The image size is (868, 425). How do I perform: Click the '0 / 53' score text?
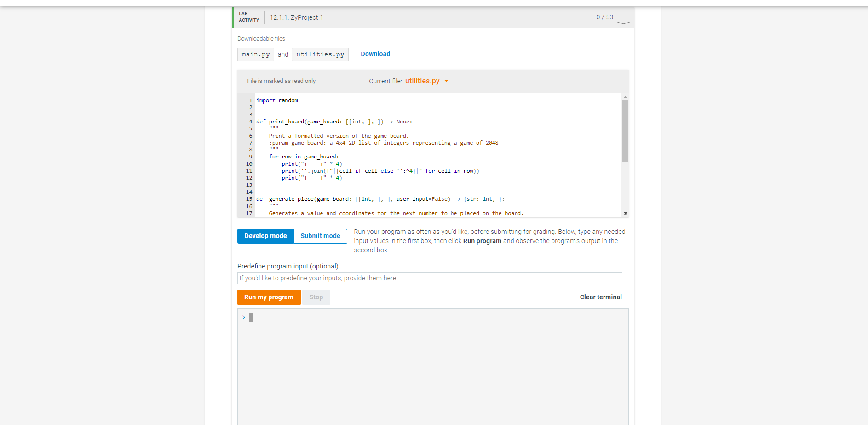pos(604,17)
